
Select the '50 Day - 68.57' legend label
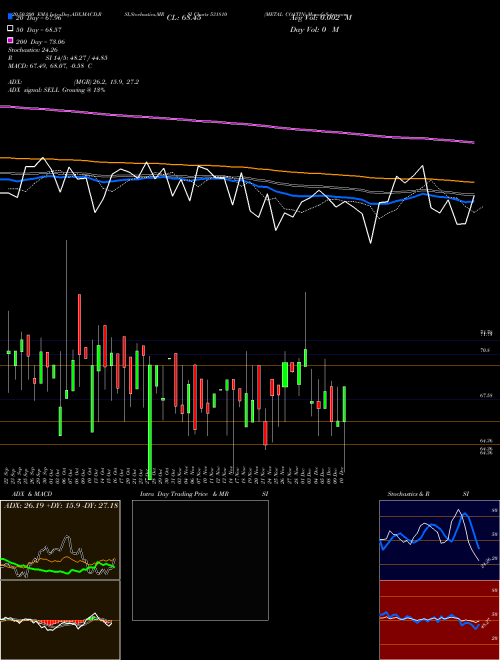(39, 30)
